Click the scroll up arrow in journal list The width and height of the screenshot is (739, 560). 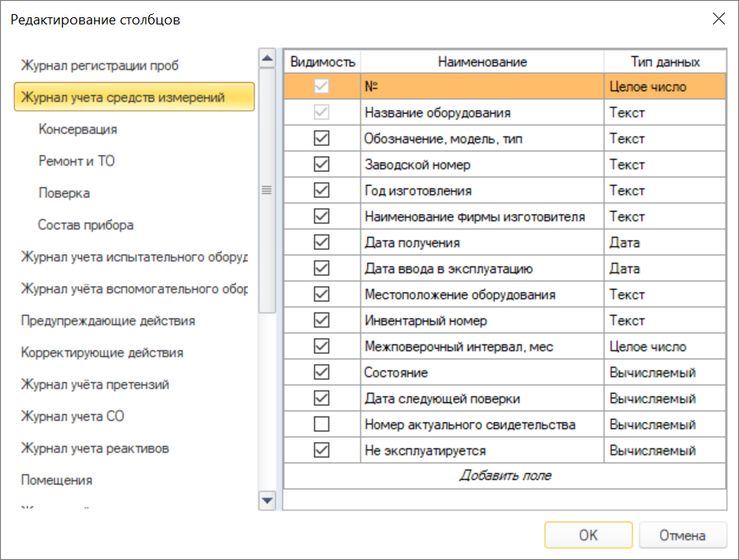(x=267, y=58)
